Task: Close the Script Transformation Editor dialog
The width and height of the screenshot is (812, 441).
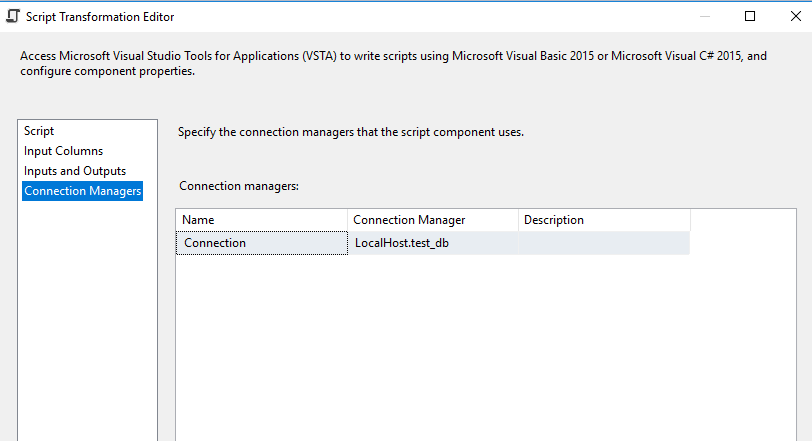Action: click(x=795, y=16)
